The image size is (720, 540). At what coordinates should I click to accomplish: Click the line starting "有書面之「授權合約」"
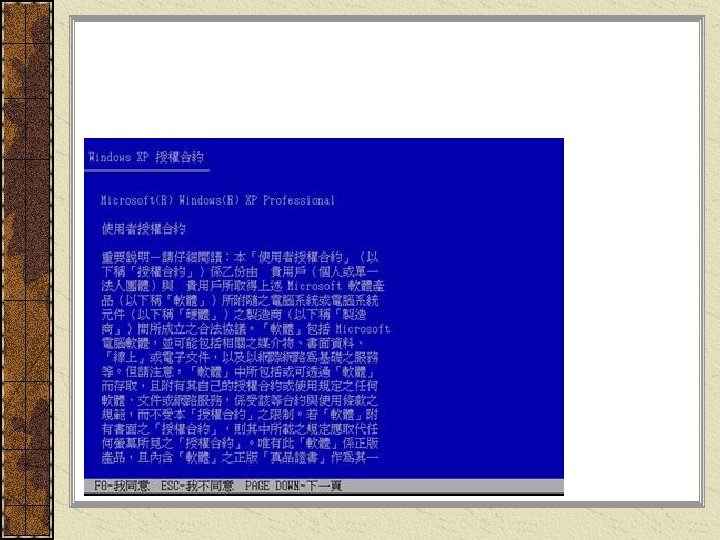240,429
